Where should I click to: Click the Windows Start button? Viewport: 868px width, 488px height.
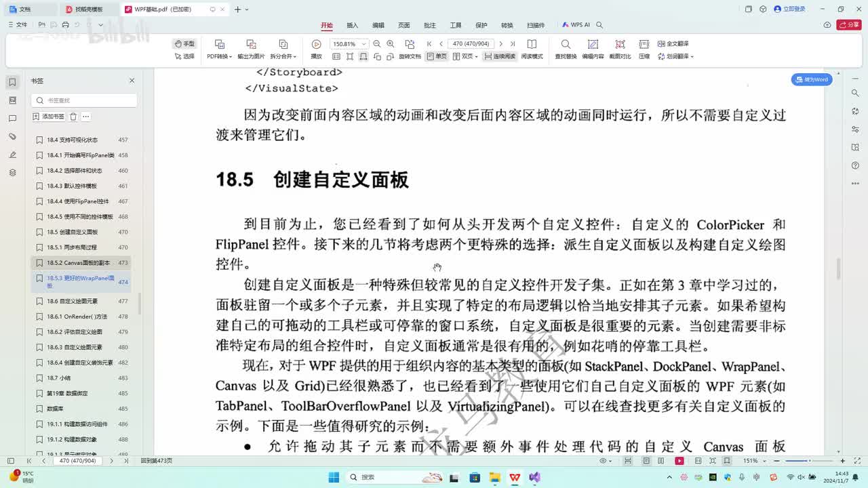click(334, 477)
